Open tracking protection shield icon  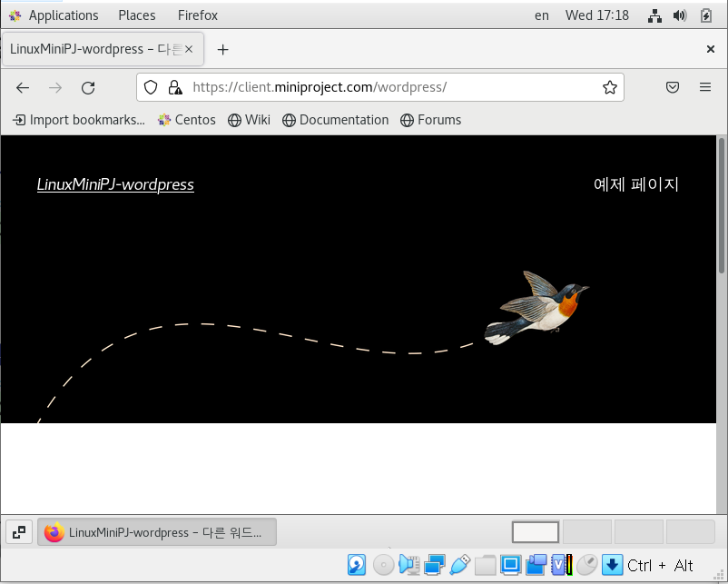pos(151,87)
